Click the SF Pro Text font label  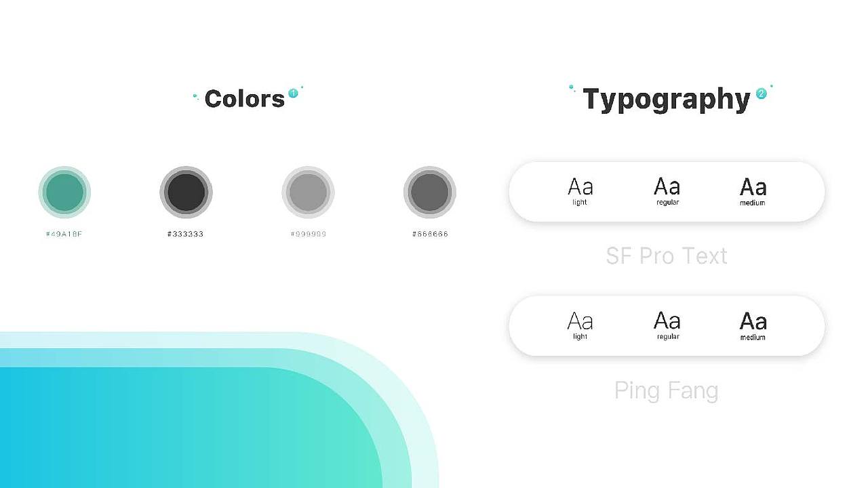click(x=667, y=256)
